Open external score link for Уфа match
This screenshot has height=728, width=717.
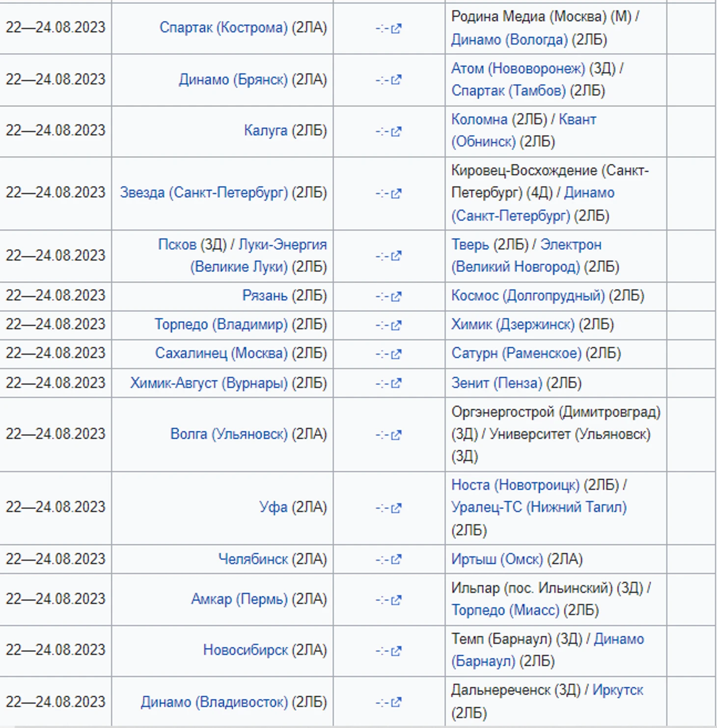point(395,508)
